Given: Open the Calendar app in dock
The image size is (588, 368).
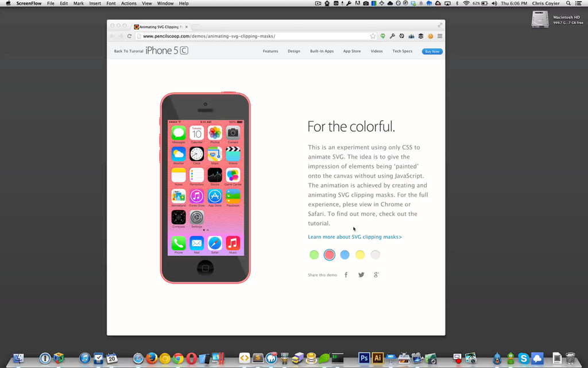Looking at the screenshot, I should tap(112, 358).
